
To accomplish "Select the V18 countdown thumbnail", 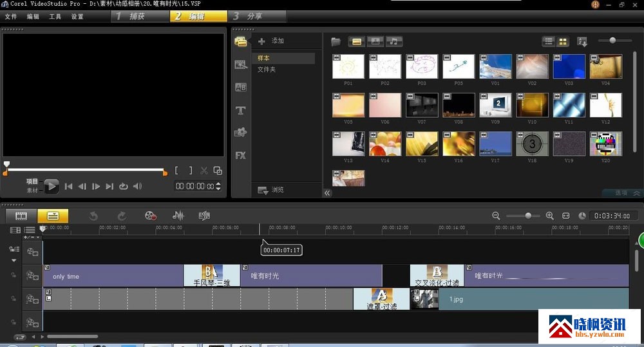I will [x=532, y=144].
